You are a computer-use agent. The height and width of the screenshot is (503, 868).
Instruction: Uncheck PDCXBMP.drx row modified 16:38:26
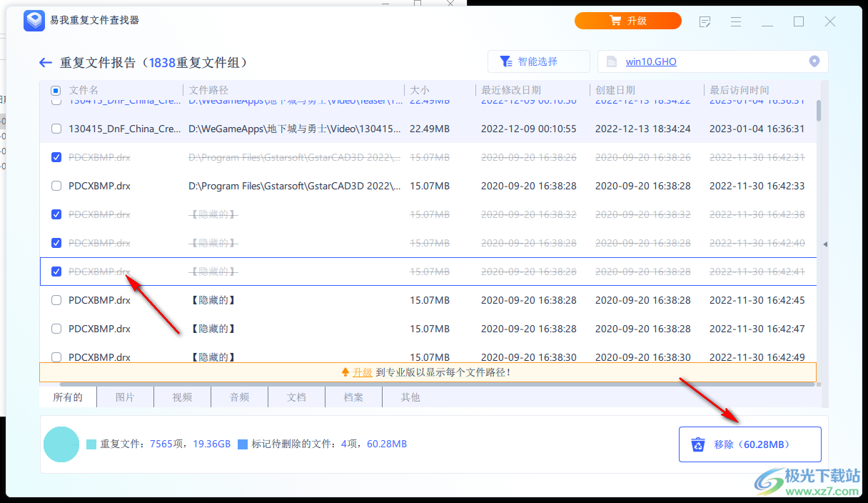[x=56, y=157]
